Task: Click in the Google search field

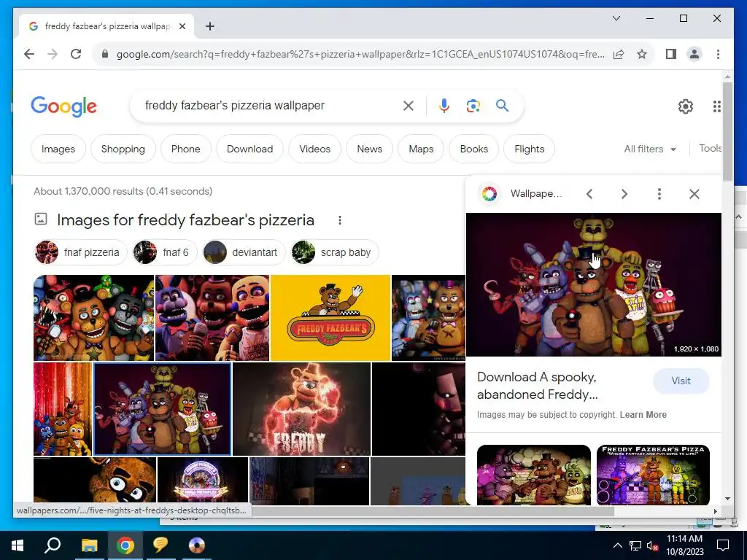Action: (x=271, y=106)
